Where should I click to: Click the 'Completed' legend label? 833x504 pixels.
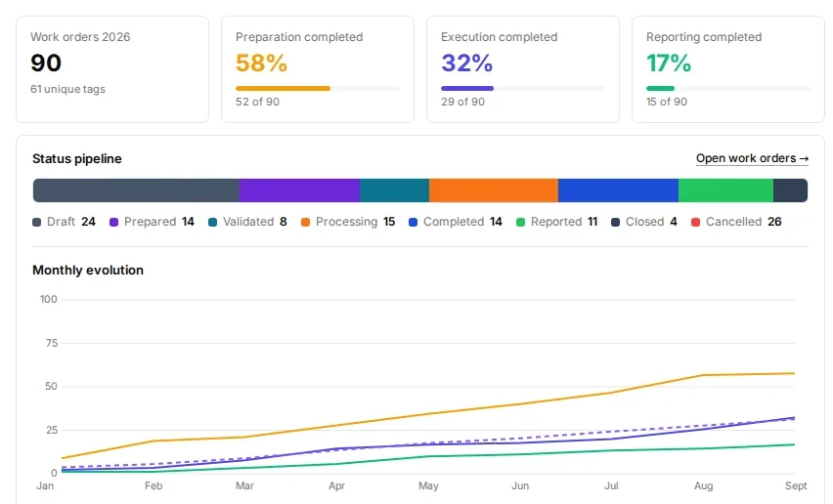pos(454,222)
